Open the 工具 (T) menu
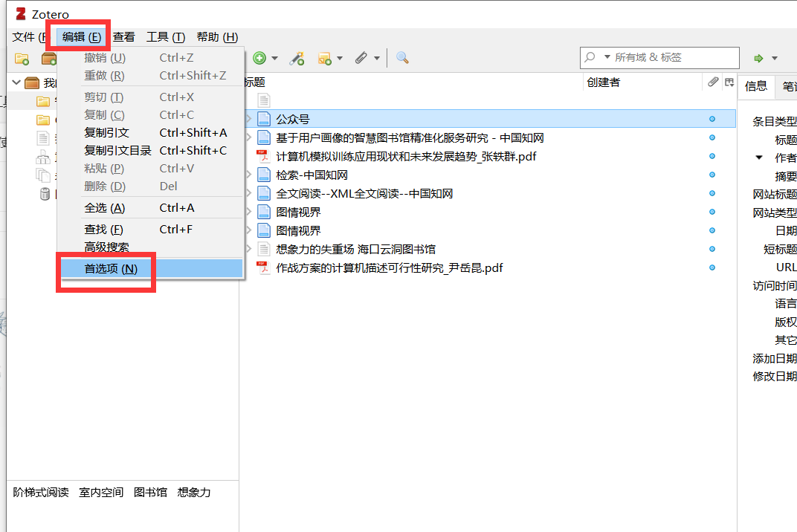 [166, 37]
